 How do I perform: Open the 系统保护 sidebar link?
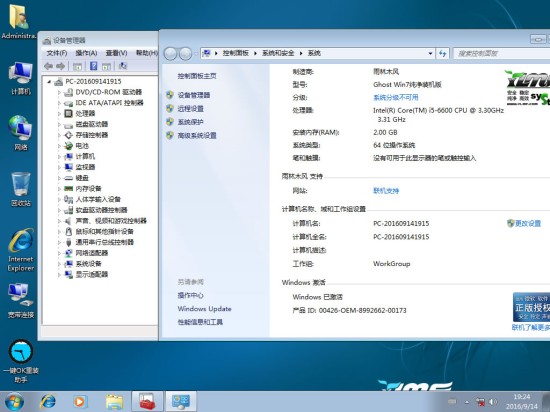click(190, 122)
